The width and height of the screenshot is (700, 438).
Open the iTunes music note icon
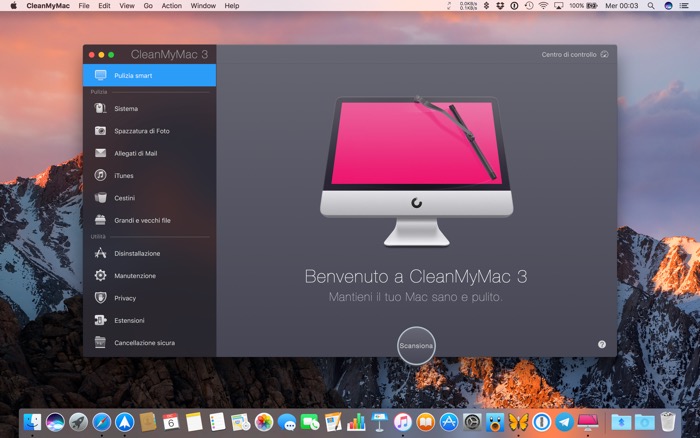100,175
